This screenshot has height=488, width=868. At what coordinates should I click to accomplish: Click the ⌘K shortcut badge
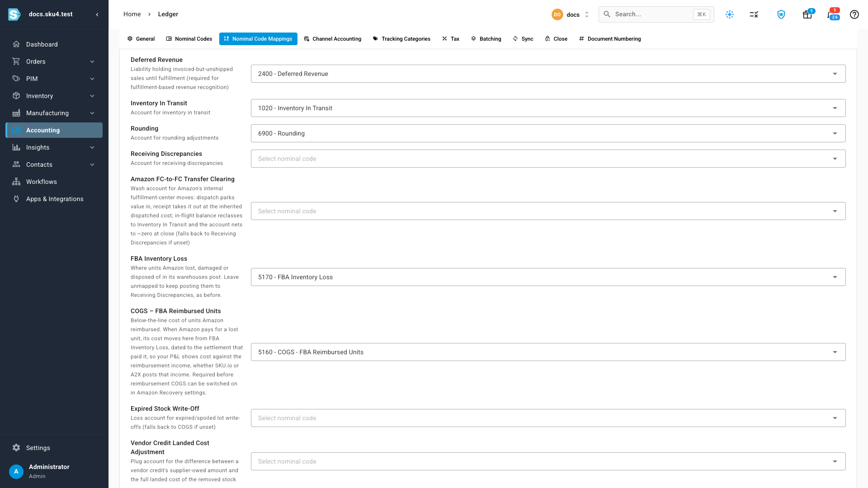click(x=702, y=14)
